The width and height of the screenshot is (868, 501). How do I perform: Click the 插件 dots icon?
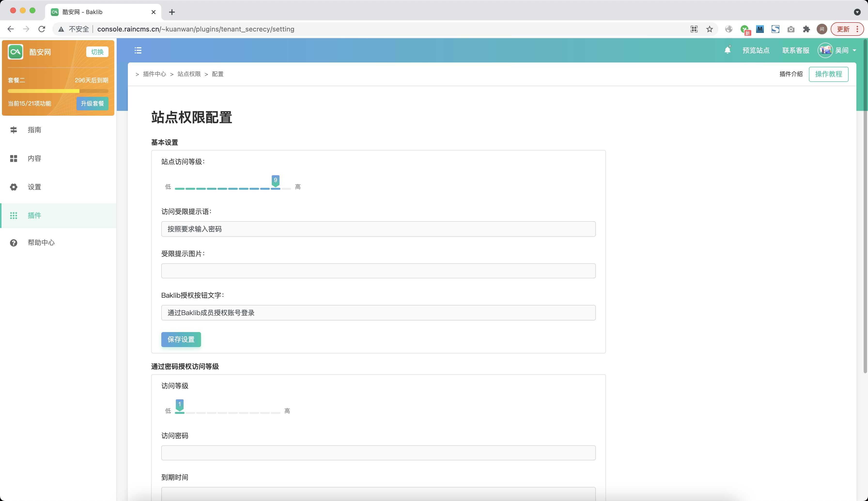[x=13, y=215]
